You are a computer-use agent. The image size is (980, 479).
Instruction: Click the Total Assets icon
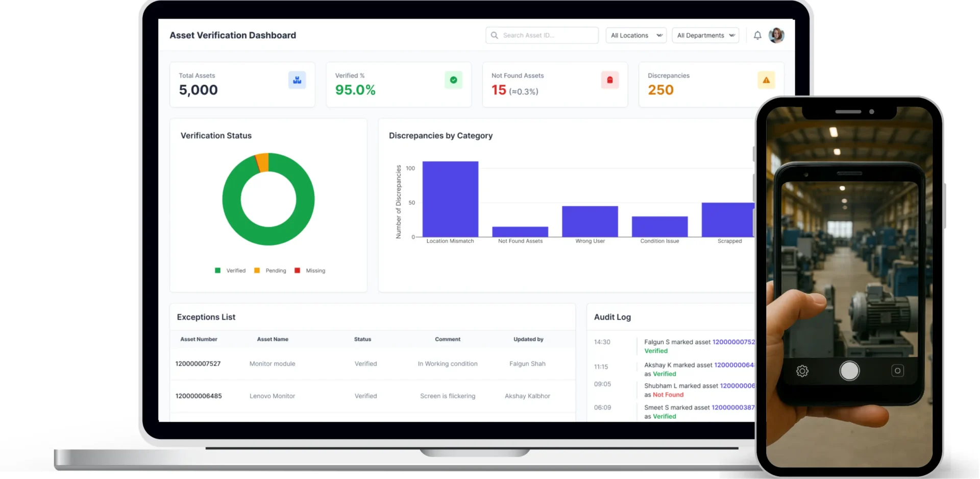[x=297, y=80]
